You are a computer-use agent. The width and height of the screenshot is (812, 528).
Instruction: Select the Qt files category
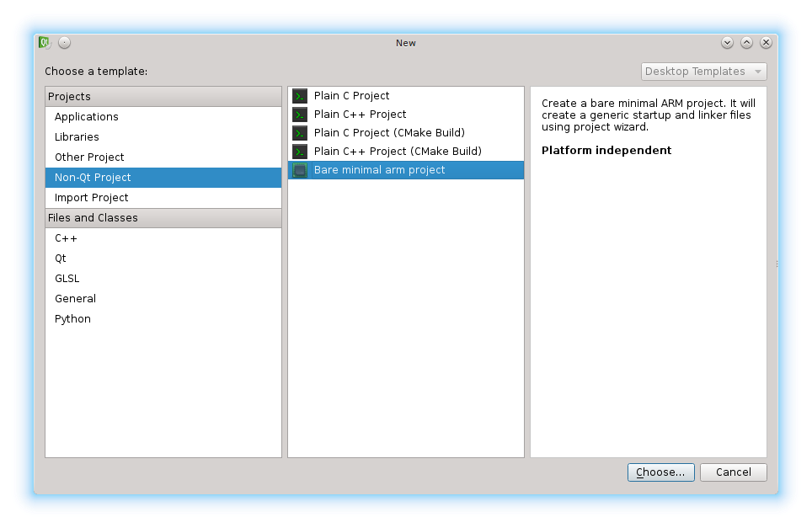(x=163, y=259)
